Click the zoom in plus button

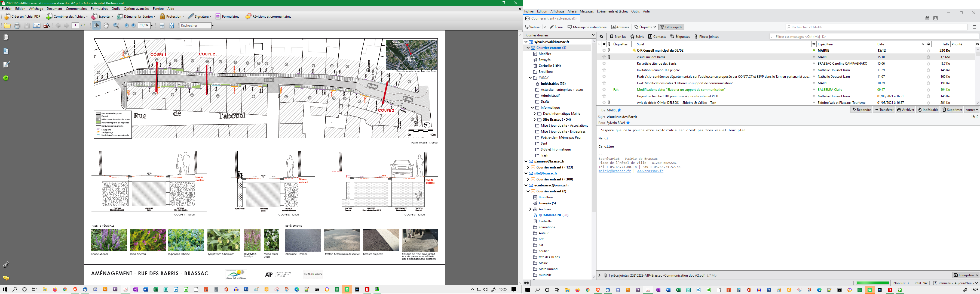134,26
